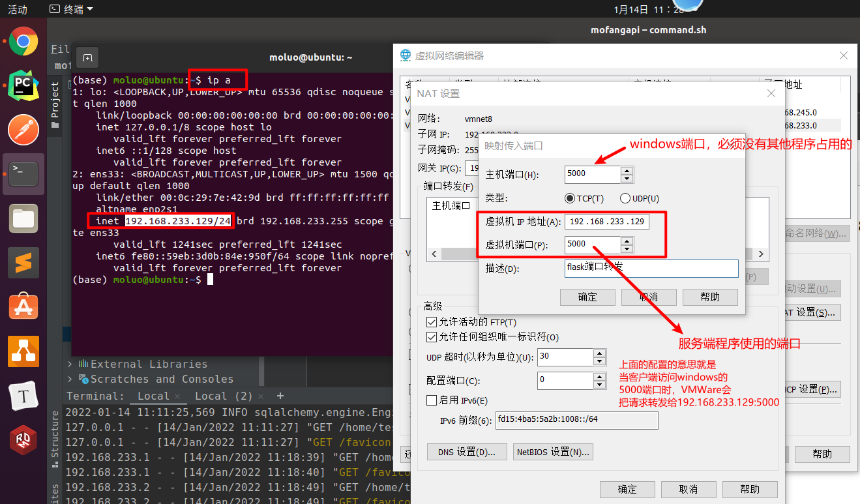This screenshot has height=504, width=860.
Task: Launch PyCharm from the dock
Action: pyautogui.click(x=23, y=85)
